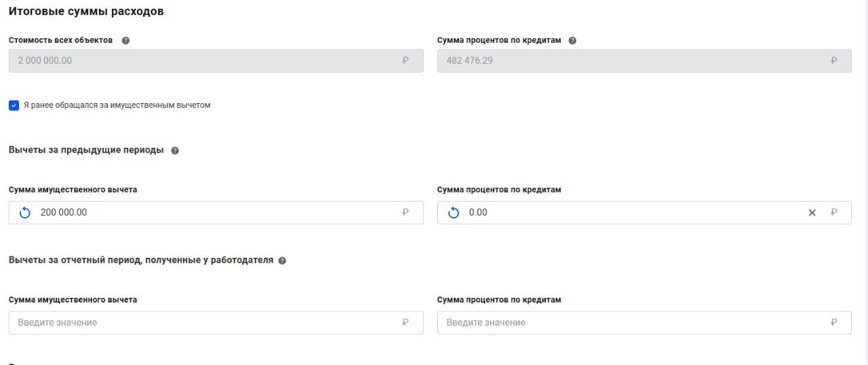Image resolution: width=868 pixels, height=365 pixels.
Task: Click help icon next to Стоимость всех объектов
Action: 125,41
